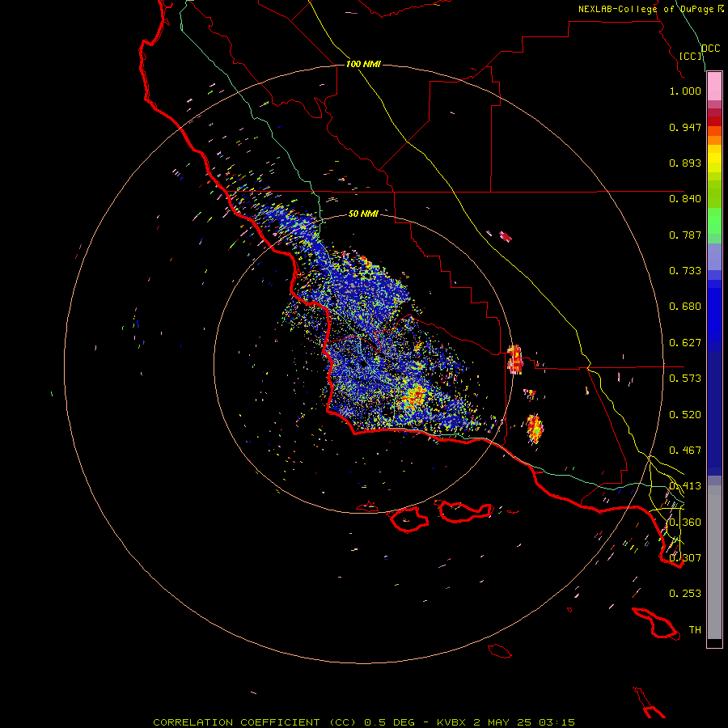Click the NEXLAB-College of DuPage label
Screen dimensions: 728x728
(x=645, y=9)
